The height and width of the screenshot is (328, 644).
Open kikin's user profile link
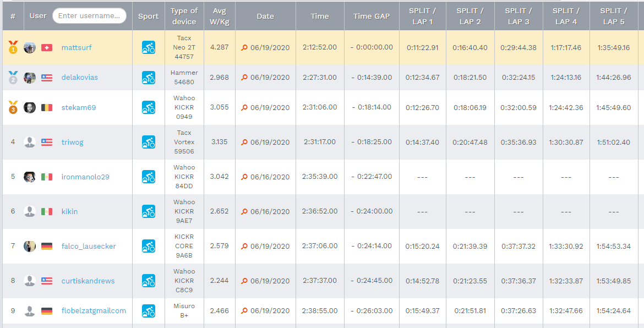[x=69, y=211]
